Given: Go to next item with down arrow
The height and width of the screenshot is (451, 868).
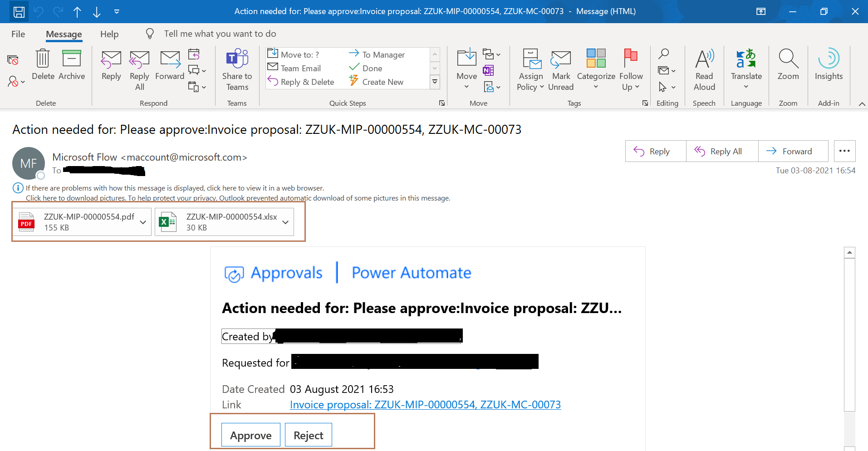Looking at the screenshot, I should click(97, 12).
